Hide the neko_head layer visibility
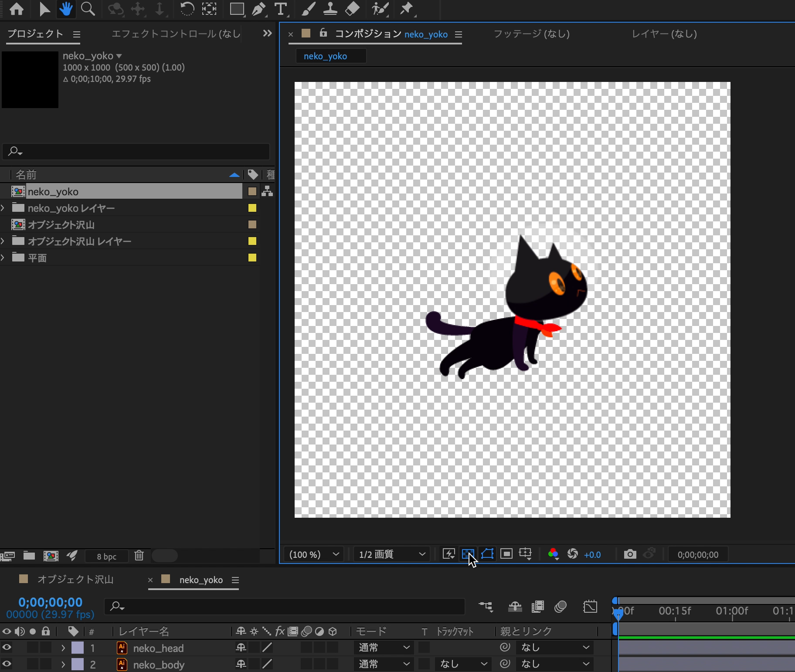This screenshot has width=795, height=672. click(7, 648)
